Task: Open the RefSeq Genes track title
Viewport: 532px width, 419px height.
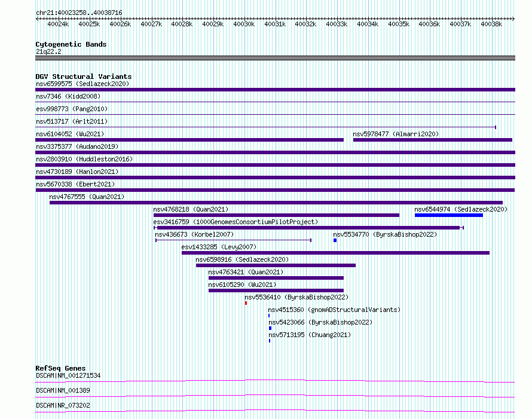Action: [60, 368]
